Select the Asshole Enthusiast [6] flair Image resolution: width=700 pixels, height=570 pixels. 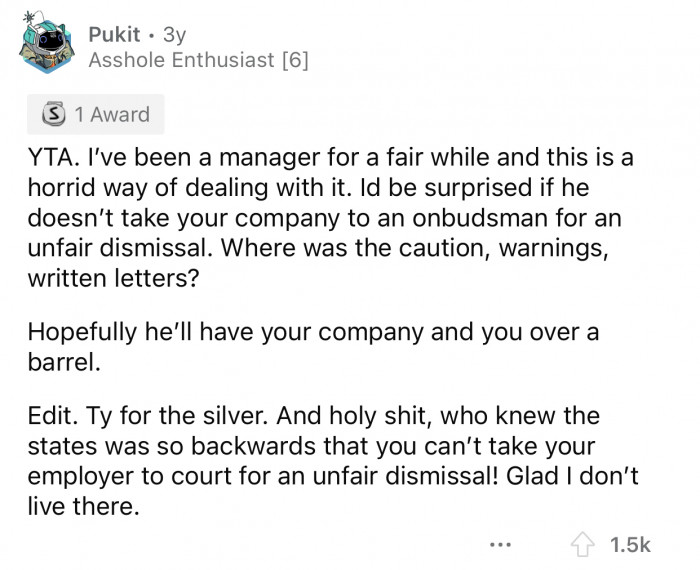(198, 60)
